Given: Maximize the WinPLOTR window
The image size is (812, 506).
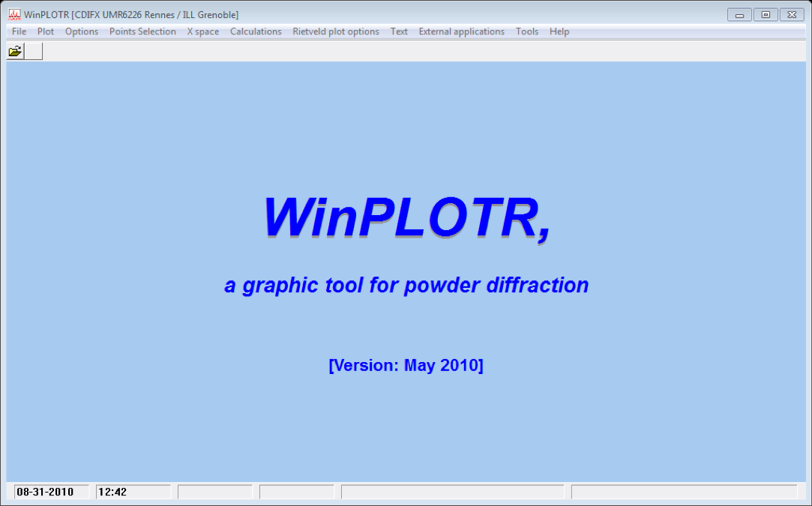Looking at the screenshot, I should coord(766,15).
